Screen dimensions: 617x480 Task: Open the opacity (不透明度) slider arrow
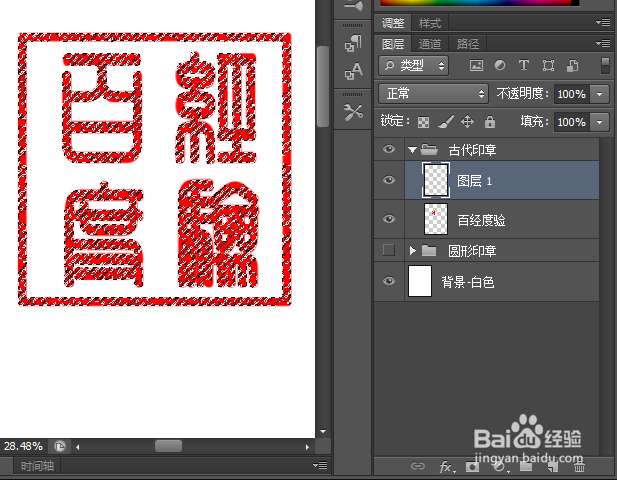[599, 94]
